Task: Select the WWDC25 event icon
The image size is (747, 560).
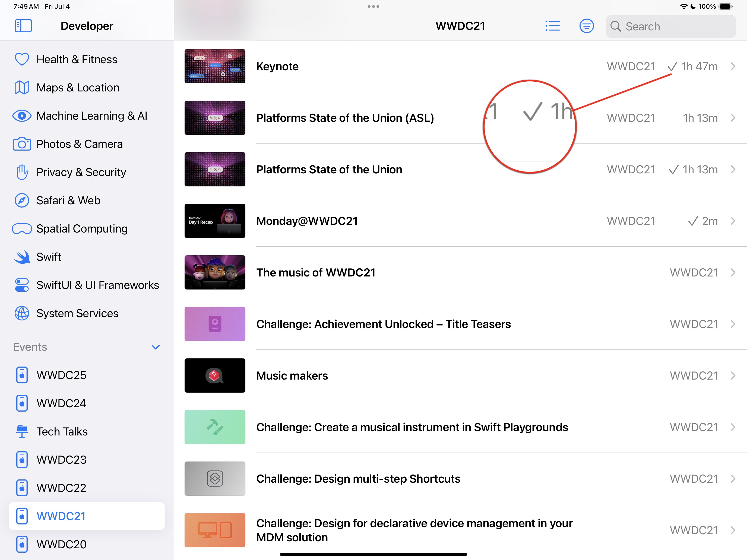Action: point(22,375)
